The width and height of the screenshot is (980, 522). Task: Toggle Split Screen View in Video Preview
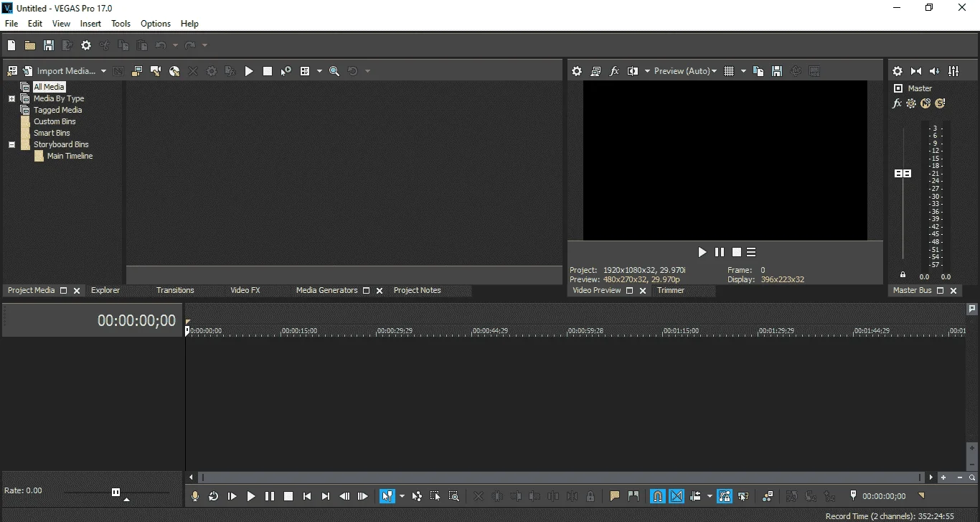[x=633, y=71]
